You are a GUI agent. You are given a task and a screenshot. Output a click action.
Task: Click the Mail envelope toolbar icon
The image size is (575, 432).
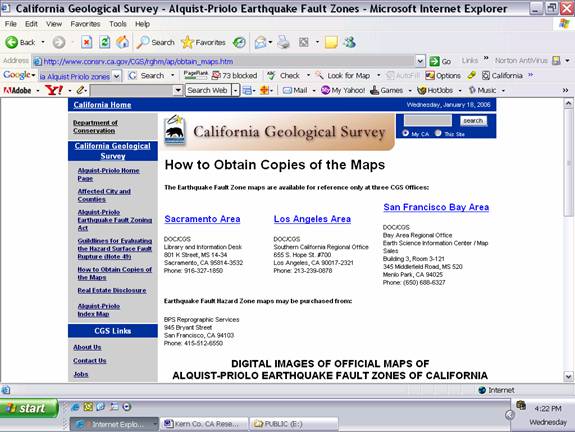[260, 43]
